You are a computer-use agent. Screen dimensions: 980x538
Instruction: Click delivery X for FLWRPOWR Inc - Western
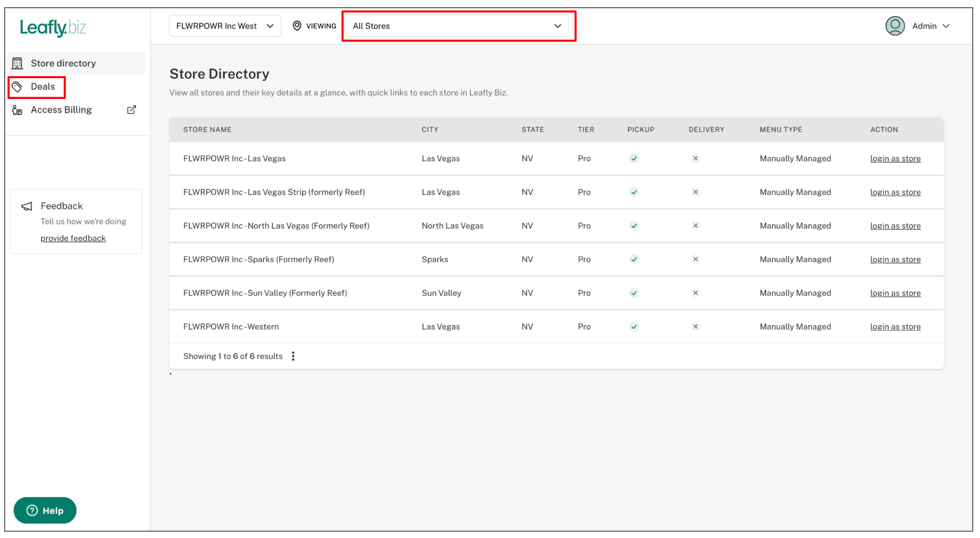click(x=695, y=327)
